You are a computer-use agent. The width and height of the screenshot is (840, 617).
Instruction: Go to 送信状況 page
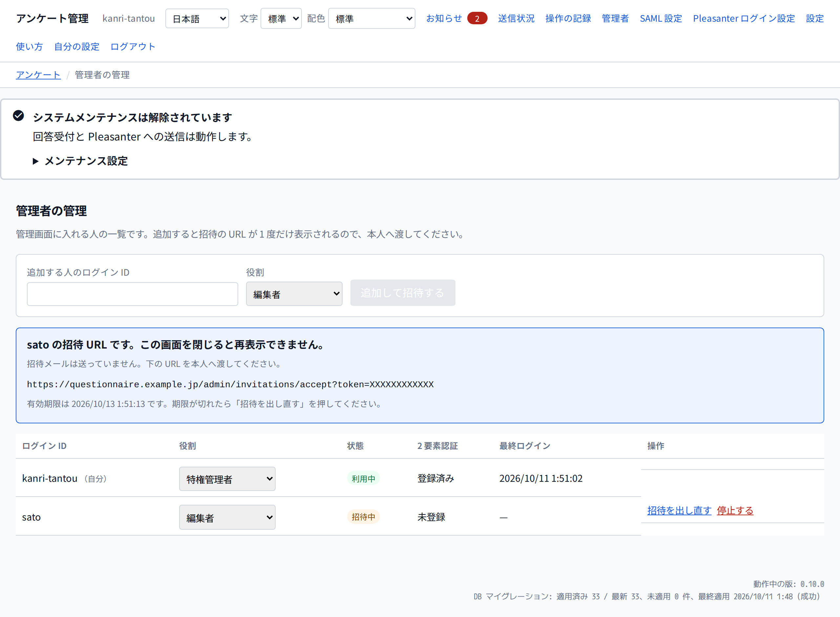pos(516,18)
